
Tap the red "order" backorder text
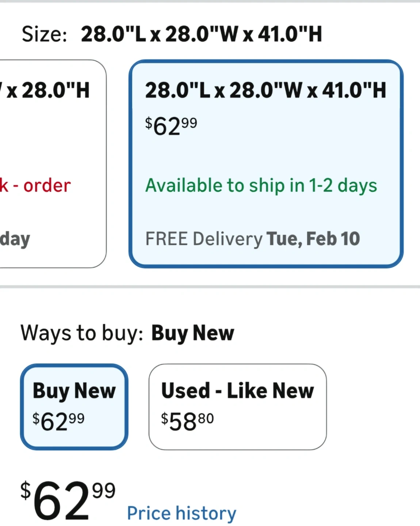[x=47, y=186]
